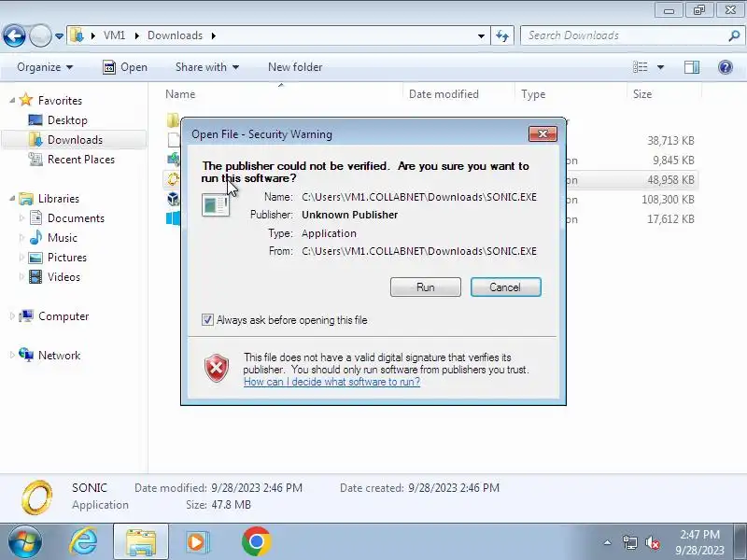Click the SONIC gold ring icon in details pane
The width and height of the screenshot is (747, 560).
37,497
